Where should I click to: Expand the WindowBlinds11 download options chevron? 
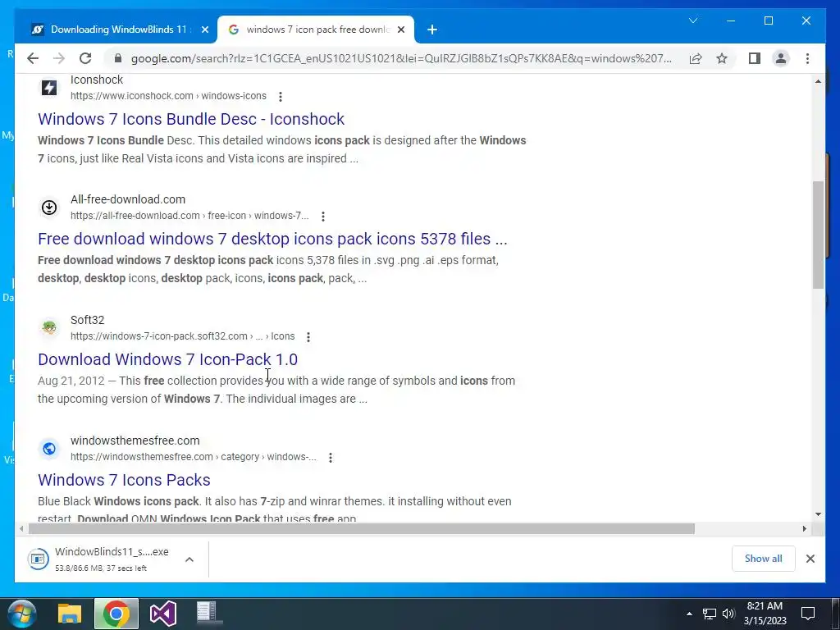189,559
